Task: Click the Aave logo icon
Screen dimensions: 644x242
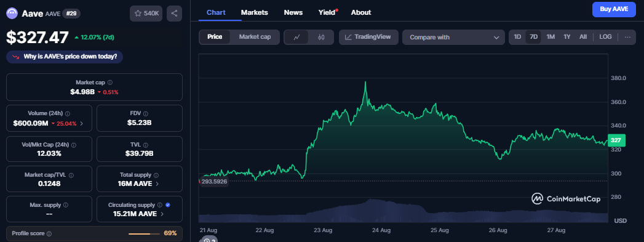Action: click(x=12, y=13)
